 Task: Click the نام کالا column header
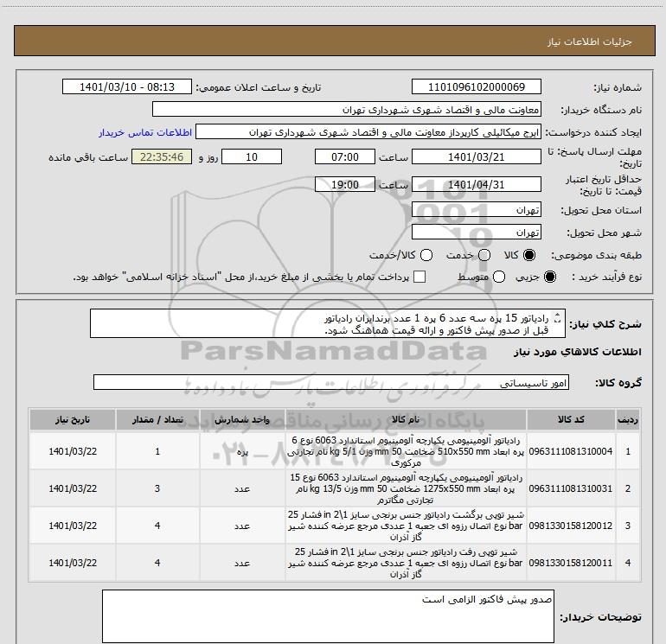pos(406,419)
